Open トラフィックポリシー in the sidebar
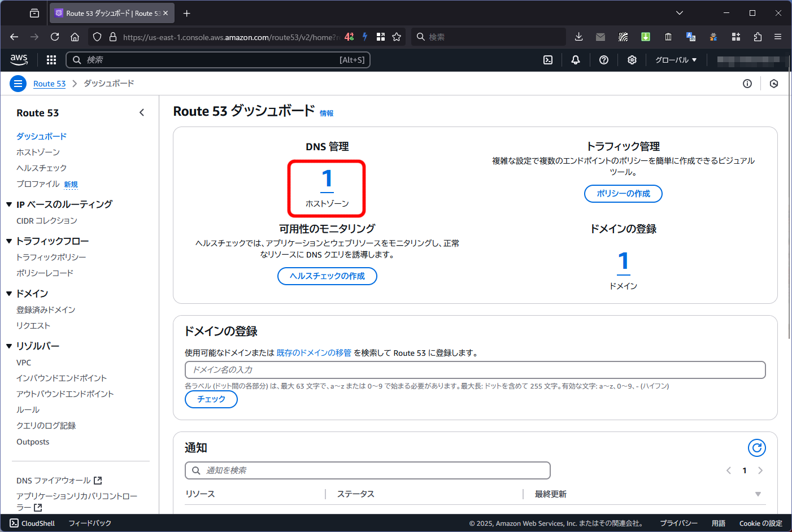 [51, 257]
